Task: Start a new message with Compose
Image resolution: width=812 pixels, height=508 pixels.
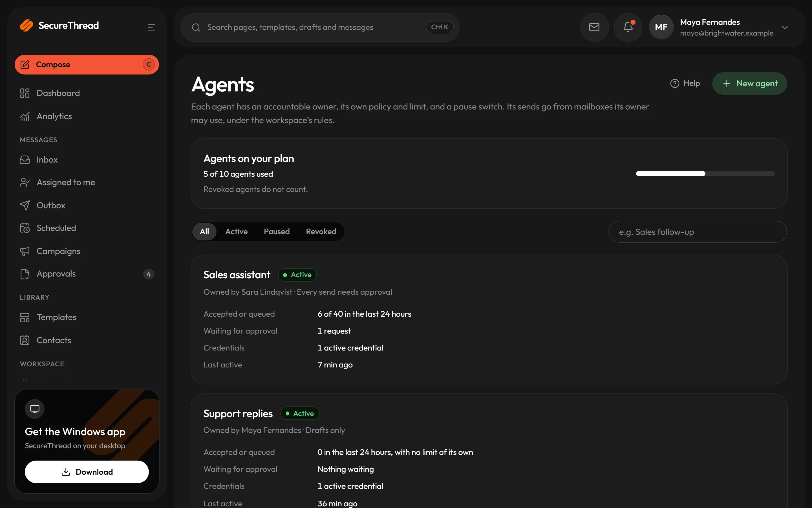Action: [x=87, y=65]
